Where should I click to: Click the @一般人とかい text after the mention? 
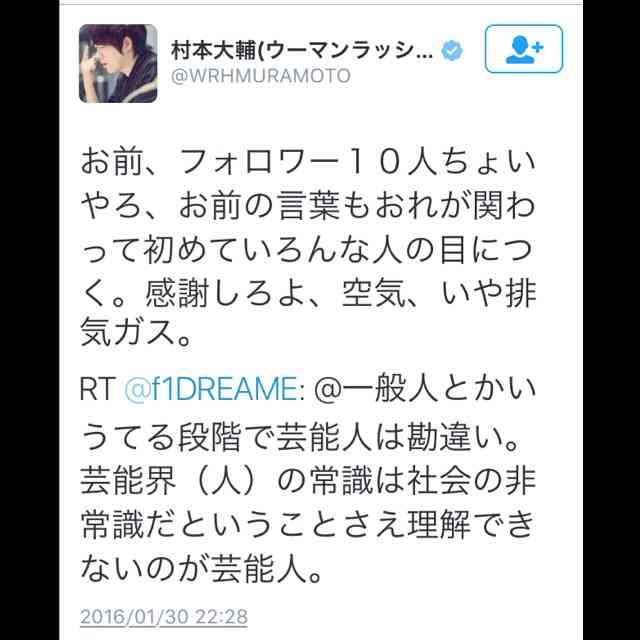[x=424, y=389]
